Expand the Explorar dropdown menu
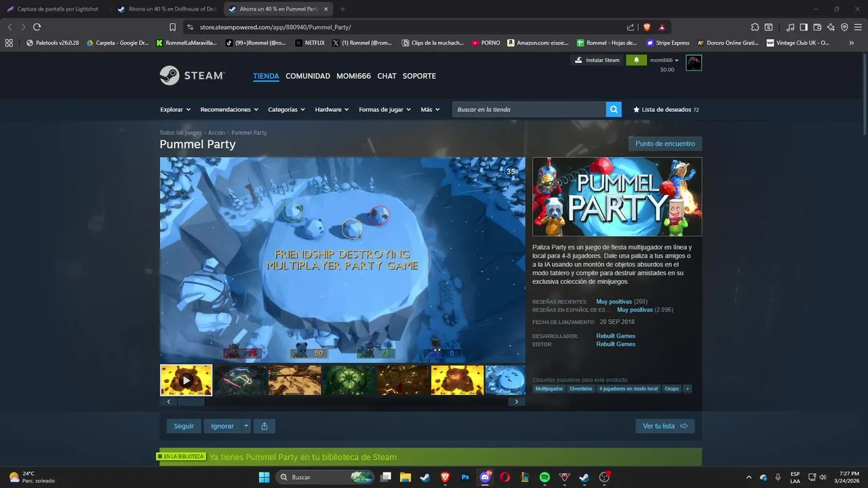This screenshot has width=868, height=488. (175, 109)
